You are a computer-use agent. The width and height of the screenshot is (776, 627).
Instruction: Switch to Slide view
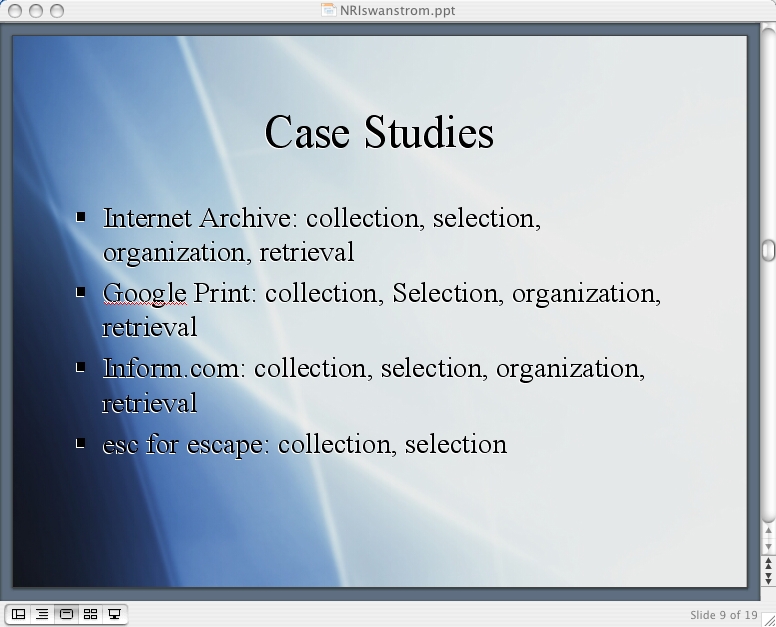66,614
